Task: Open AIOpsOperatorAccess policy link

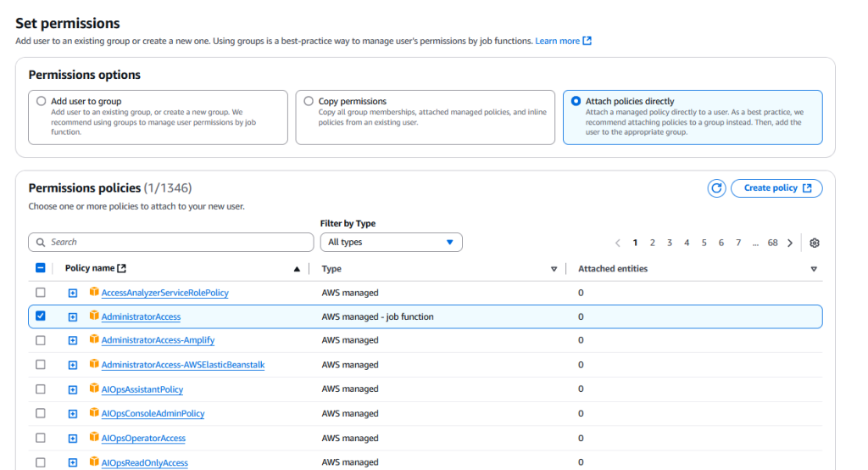Action: [143, 439]
